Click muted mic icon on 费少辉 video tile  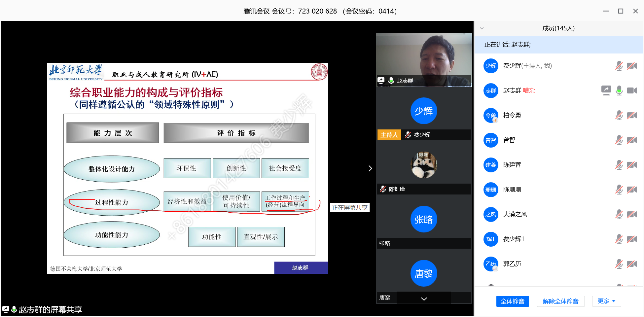pos(408,135)
